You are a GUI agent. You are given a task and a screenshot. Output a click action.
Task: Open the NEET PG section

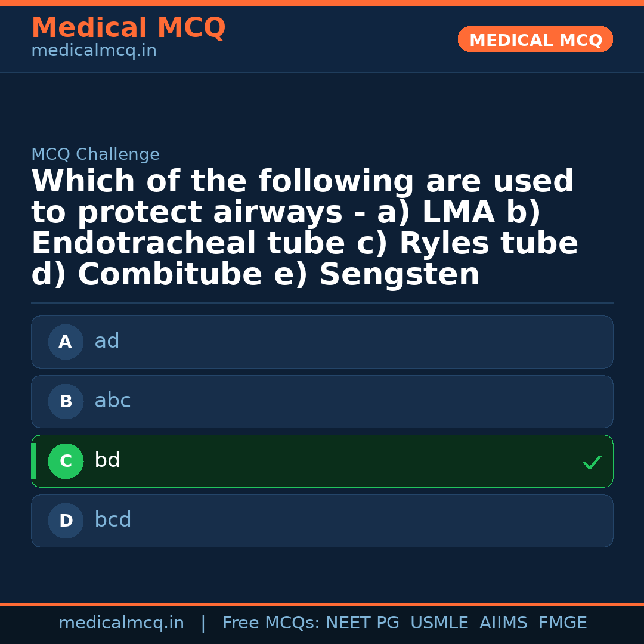pyautogui.click(x=362, y=622)
